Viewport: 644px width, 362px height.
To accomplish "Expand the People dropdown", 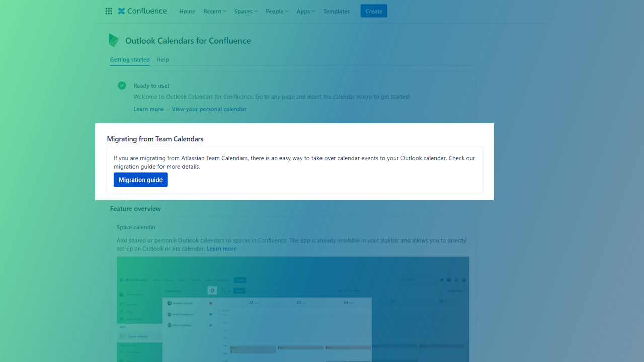I will click(x=277, y=11).
